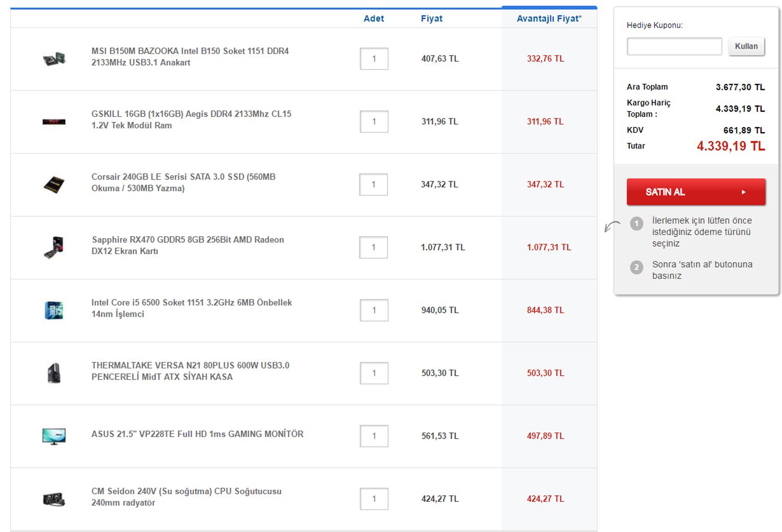Click the Kargo Hariç Toplam value 4.339,19 TL
Screen dimensions: 782x532
(x=740, y=109)
